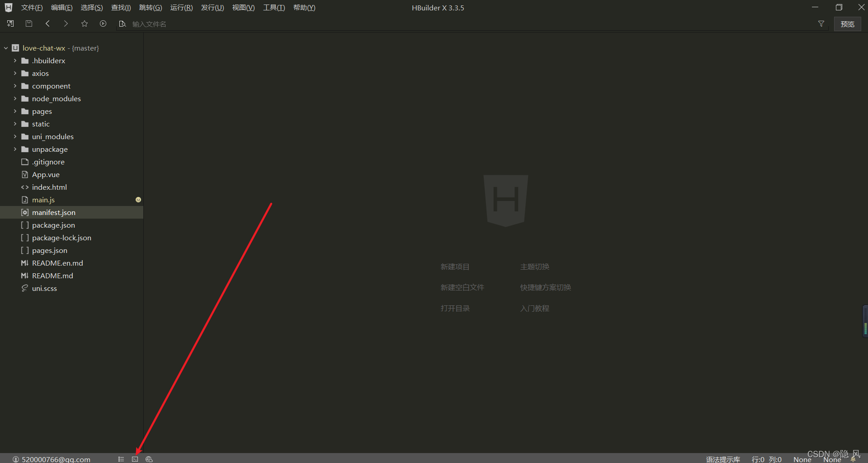Select the uni.scss file
This screenshot has width=868, height=463.
pos(71,288)
